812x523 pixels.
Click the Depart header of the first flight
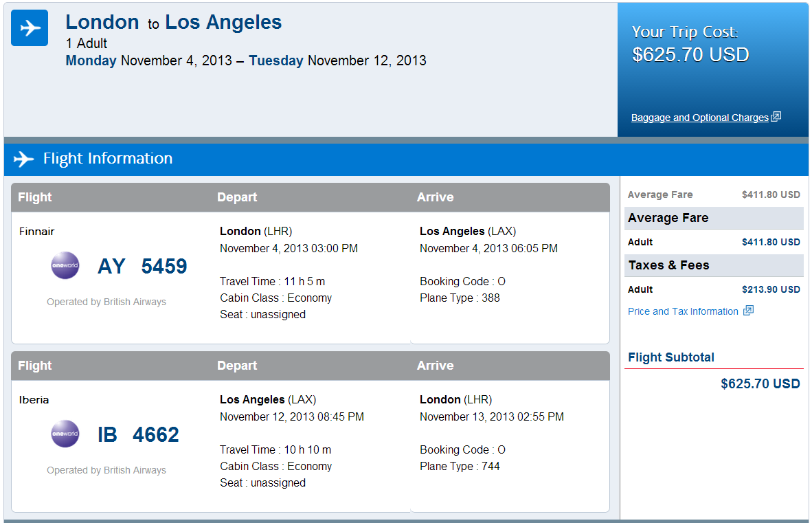[x=237, y=197]
